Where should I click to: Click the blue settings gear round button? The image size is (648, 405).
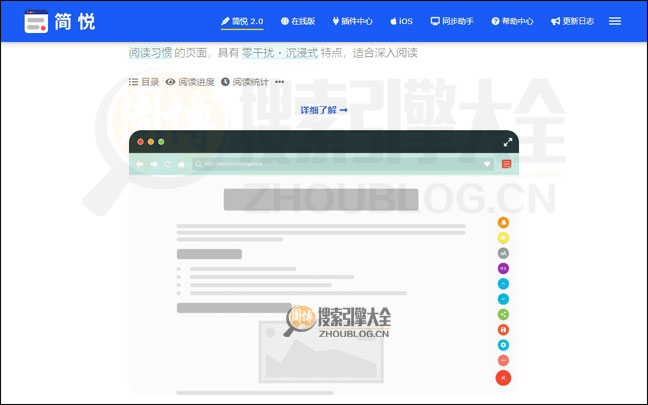click(x=503, y=345)
